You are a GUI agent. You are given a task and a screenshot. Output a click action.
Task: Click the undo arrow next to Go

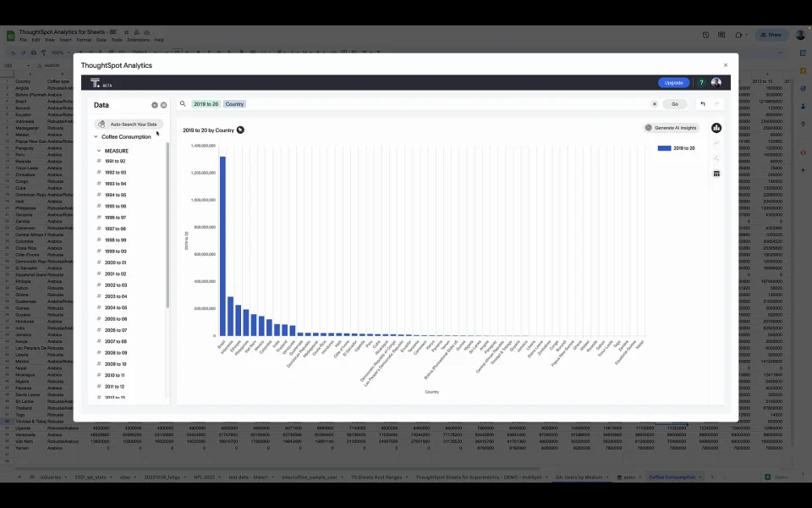point(703,104)
